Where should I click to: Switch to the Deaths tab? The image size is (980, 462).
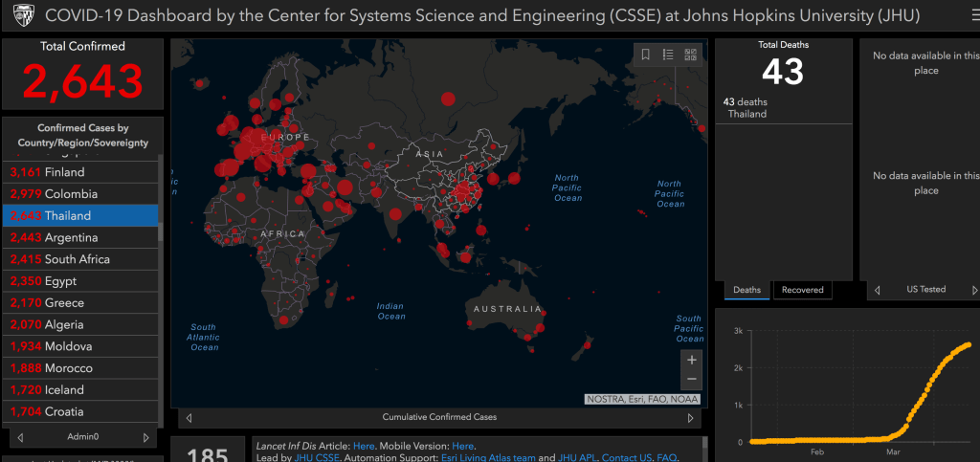pyautogui.click(x=746, y=289)
